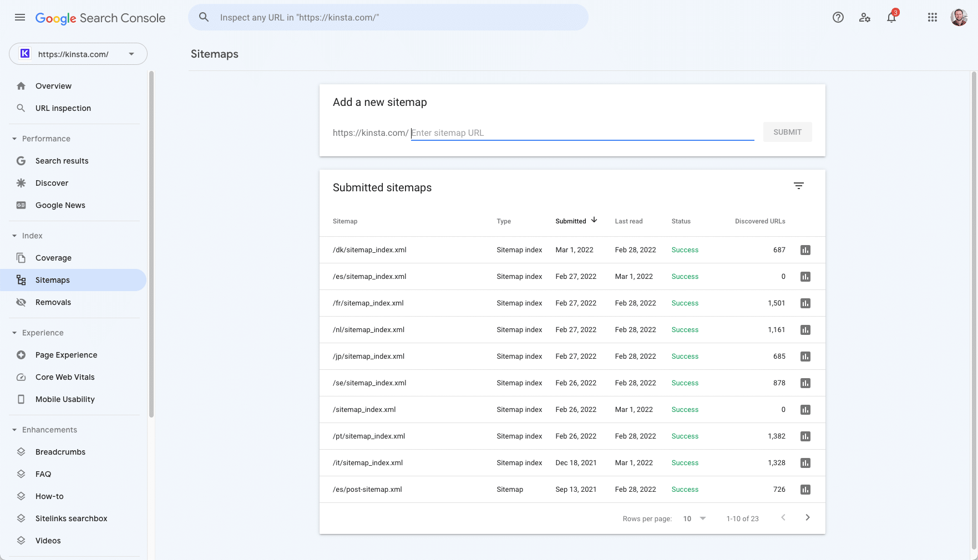The width and height of the screenshot is (978, 560).
Task: Open the main hamburger menu
Action: coord(20,17)
